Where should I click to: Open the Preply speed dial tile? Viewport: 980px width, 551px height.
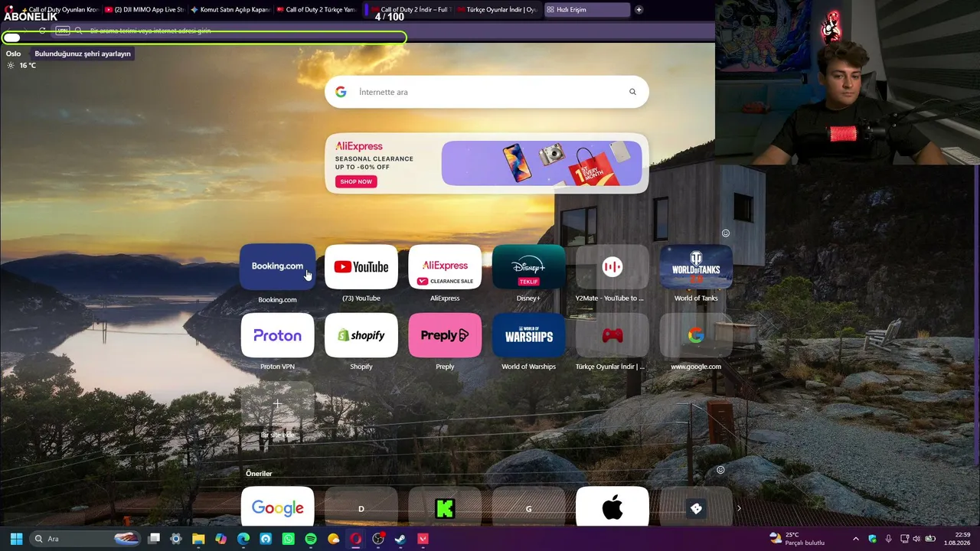click(x=445, y=335)
